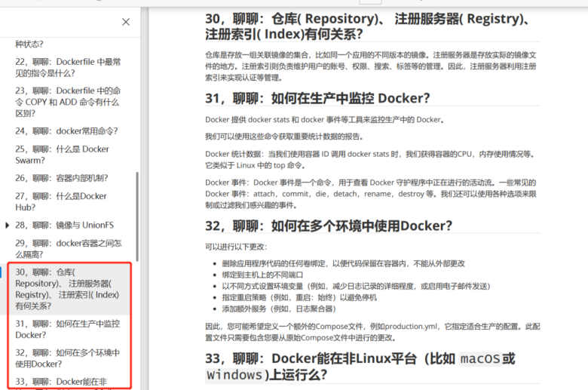Viewport: 588px width, 390px height.
Task: Click heading 31 如何在生产中监控 Docker in document
Action: coord(317,98)
